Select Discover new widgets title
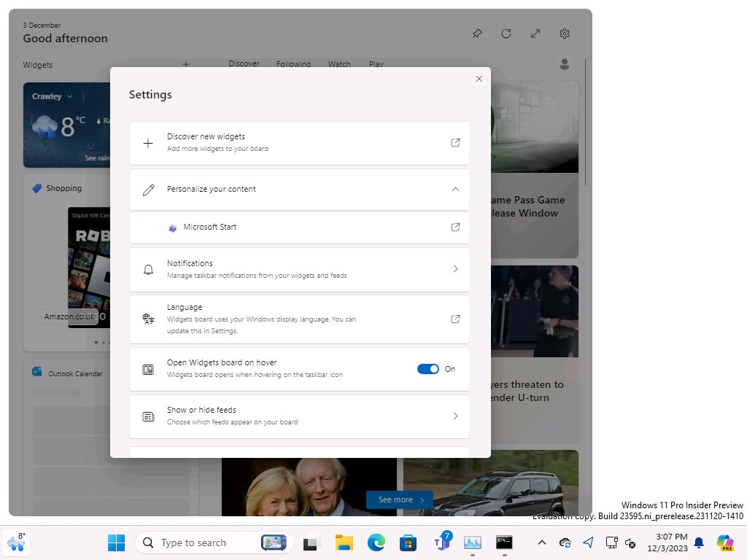Viewport: 747px width, 560px height. 206,136
